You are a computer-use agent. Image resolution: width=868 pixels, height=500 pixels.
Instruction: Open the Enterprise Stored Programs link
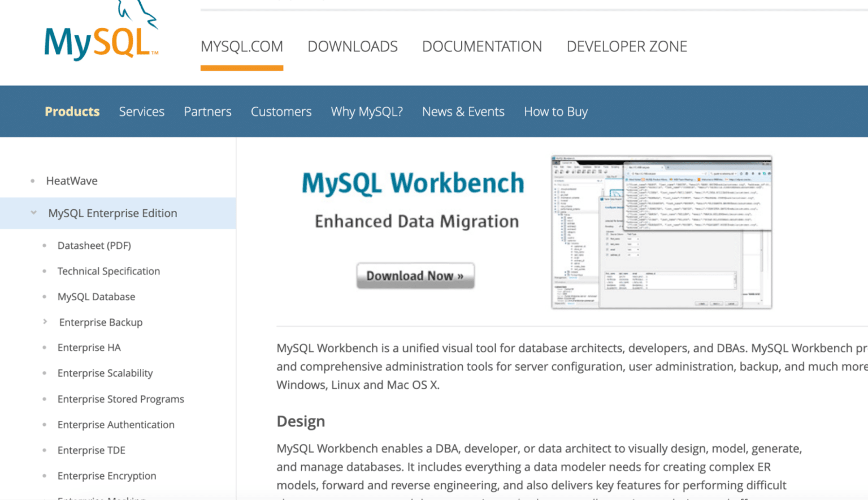pos(120,399)
